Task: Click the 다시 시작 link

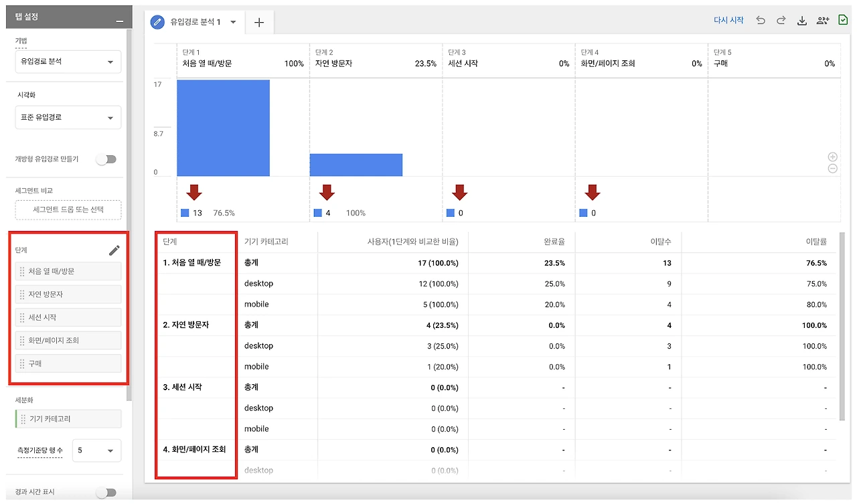Action: click(728, 21)
